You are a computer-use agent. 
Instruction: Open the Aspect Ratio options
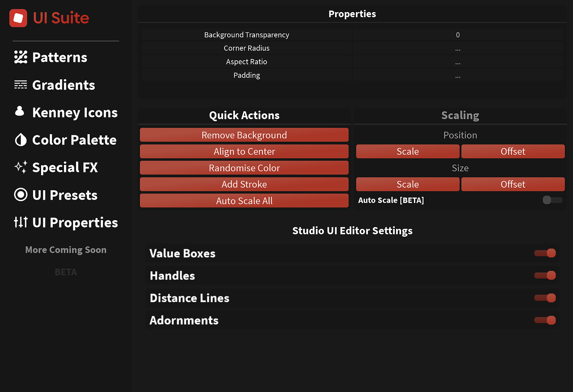click(458, 61)
